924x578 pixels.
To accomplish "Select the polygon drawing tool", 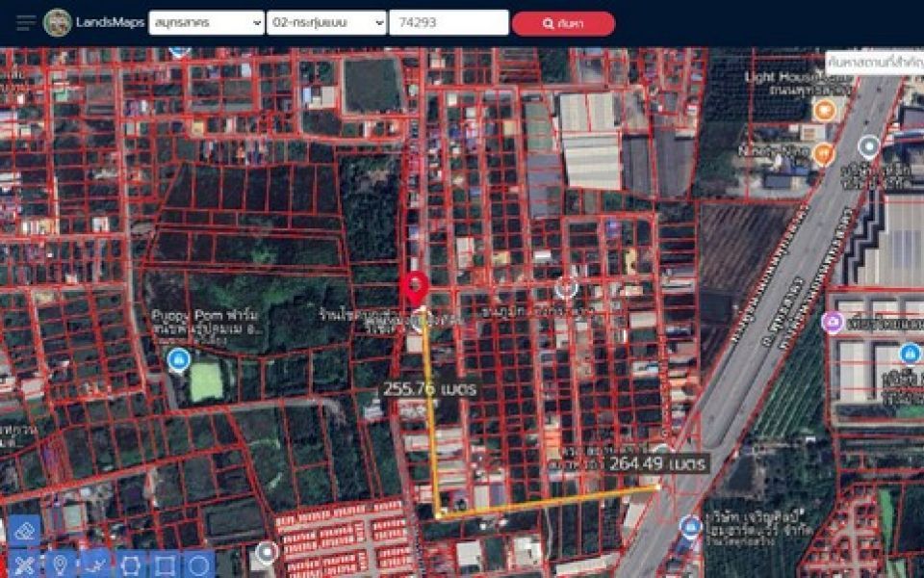I will pyautogui.click(x=130, y=565).
